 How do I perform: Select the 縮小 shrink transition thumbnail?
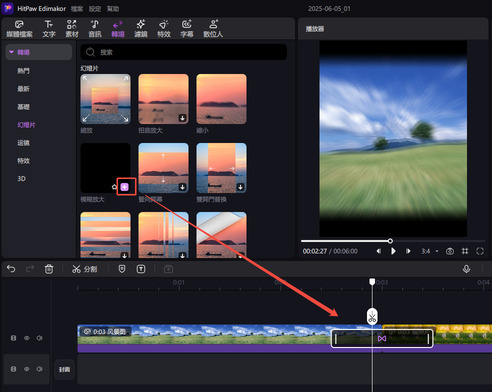coord(221,99)
